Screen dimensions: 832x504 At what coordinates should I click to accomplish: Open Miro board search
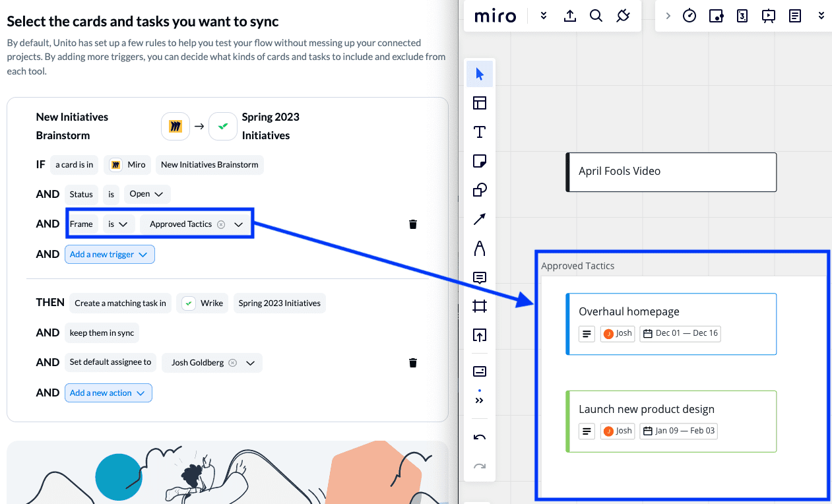click(596, 16)
